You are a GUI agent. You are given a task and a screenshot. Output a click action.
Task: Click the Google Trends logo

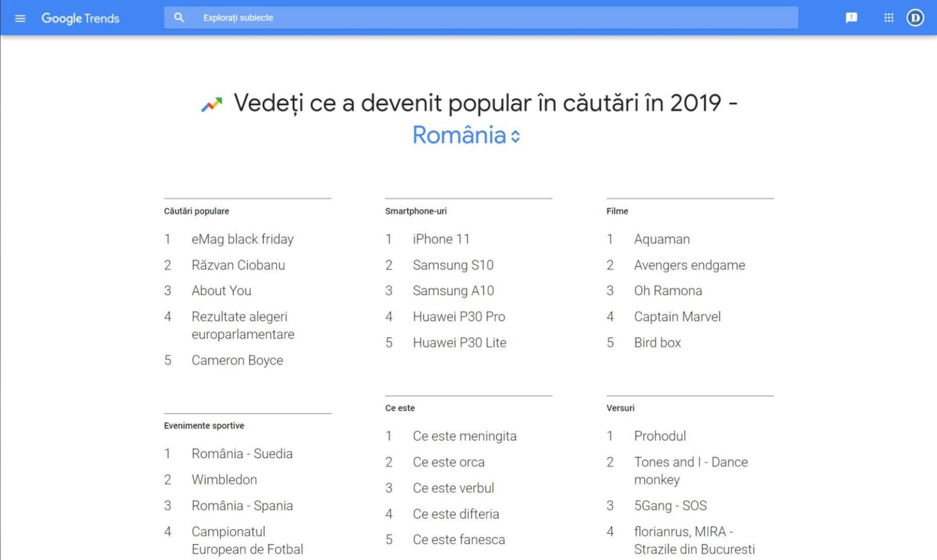point(80,18)
